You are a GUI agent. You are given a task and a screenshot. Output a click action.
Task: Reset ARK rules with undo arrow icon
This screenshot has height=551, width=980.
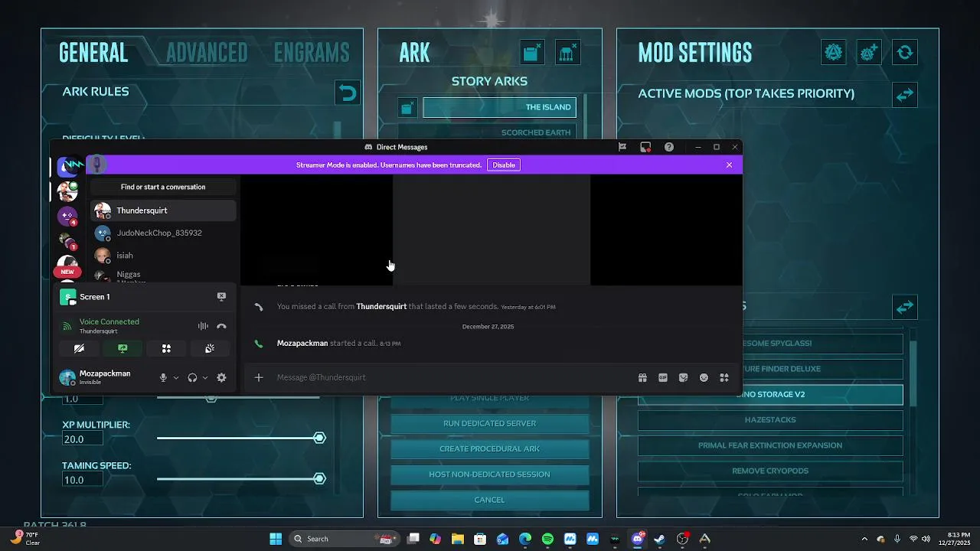point(348,93)
